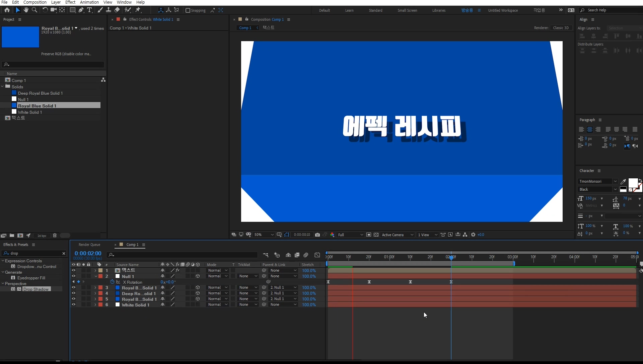Switch to the Learn workspace
The width and height of the screenshot is (643, 364).
click(349, 10)
